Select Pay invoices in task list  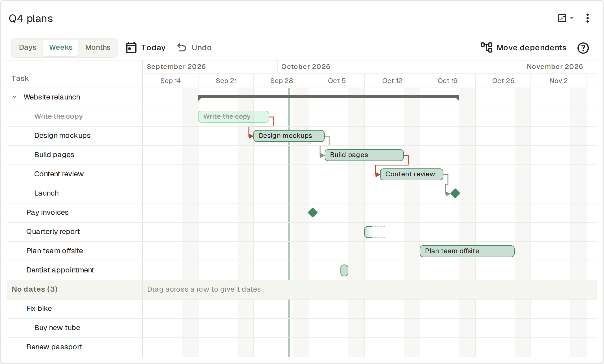(48, 212)
